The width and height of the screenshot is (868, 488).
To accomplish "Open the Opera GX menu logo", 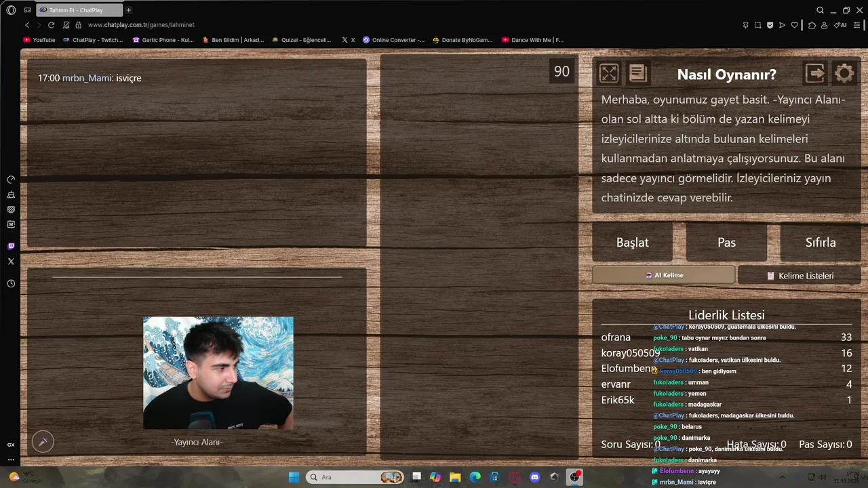I will [11, 10].
